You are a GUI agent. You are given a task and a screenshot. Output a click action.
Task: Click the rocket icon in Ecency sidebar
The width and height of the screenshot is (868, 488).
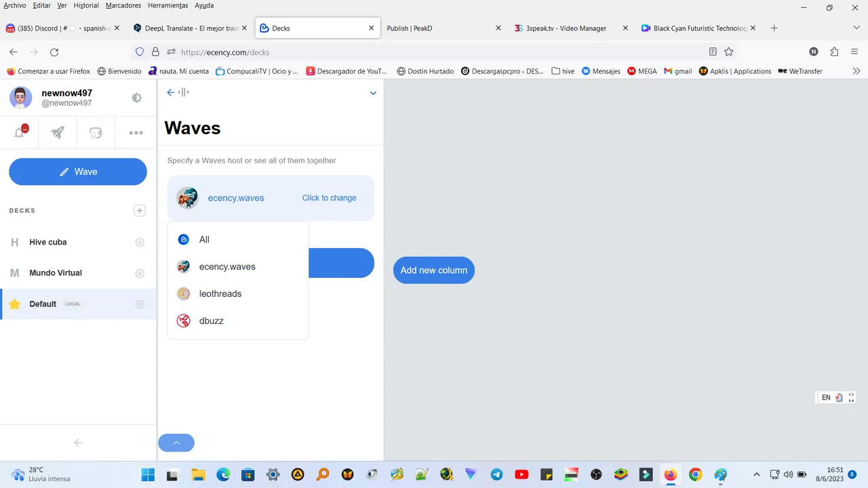tap(58, 133)
